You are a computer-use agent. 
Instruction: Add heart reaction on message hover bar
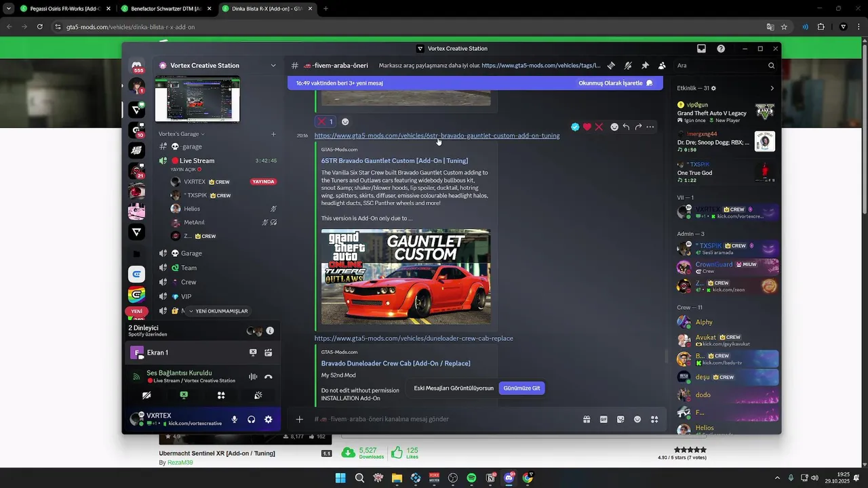pyautogui.click(x=587, y=127)
